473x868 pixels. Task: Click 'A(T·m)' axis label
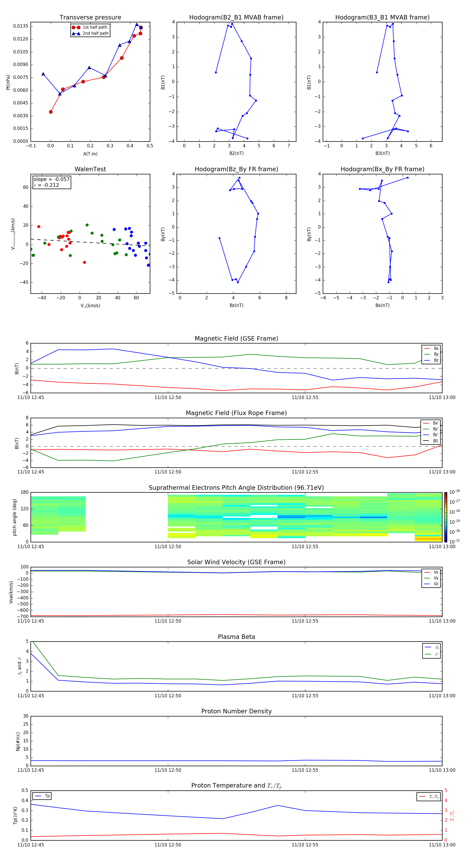click(x=90, y=154)
